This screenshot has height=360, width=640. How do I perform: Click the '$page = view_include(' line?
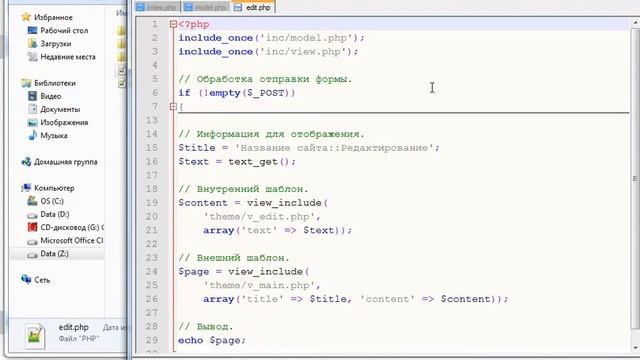point(244,272)
